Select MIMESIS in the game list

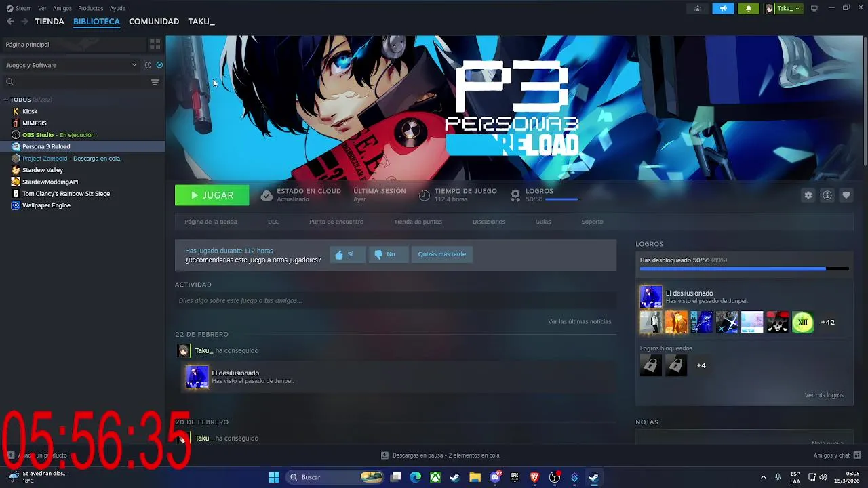tap(35, 123)
